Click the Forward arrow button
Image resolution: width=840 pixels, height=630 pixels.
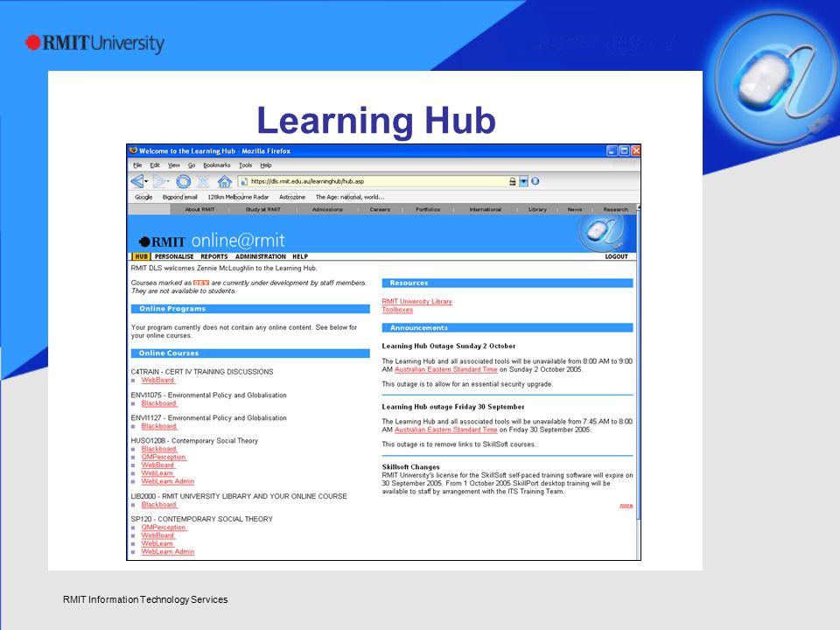(x=160, y=181)
